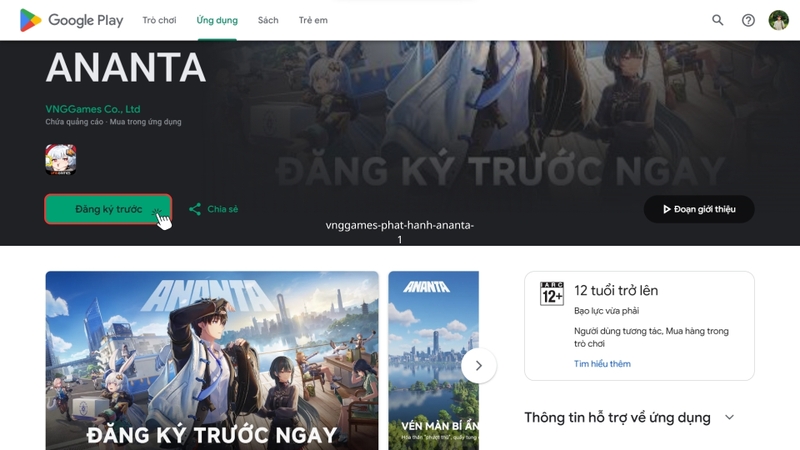Go to the Trẻ em tab
The image size is (800, 450).
pos(313,20)
